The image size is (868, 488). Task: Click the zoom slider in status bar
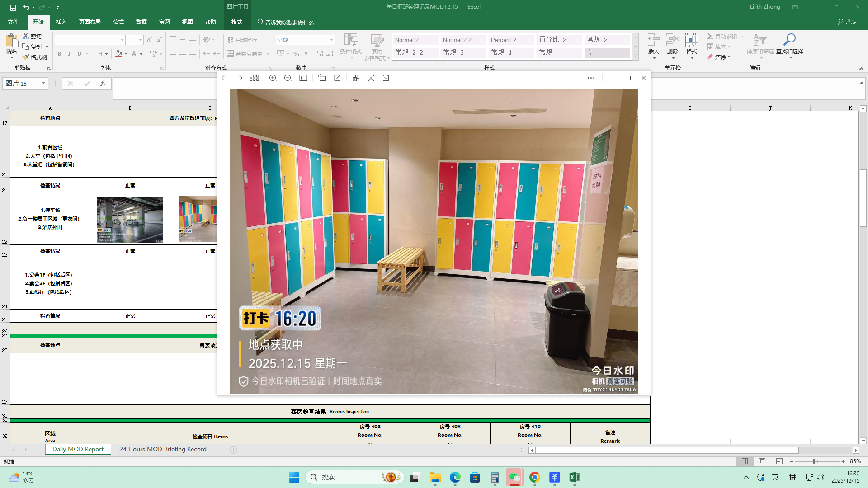tap(814, 461)
